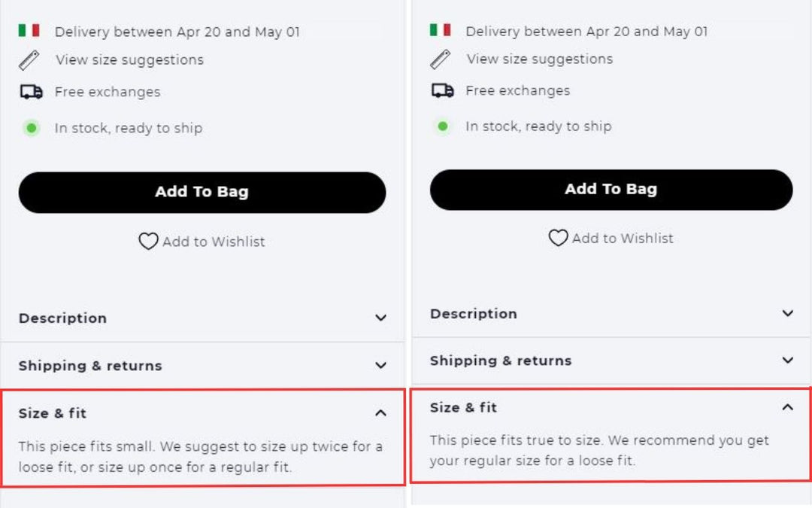Open View size suggestions link in left panel
Screen dimensions: 812x508
coord(129,59)
